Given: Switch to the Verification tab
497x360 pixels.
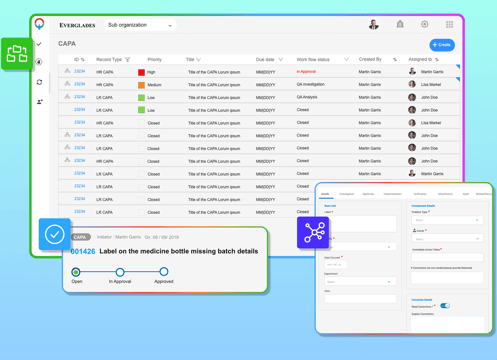Looking at the screenshot, I should pyautogui.click(x=420, y=194).
